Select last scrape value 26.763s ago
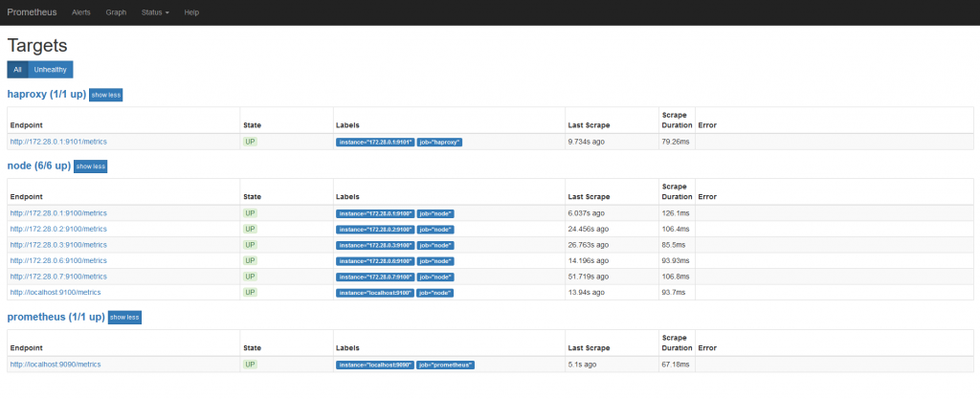The height and width of the screenshot is (399, 980). pos(589,245)
